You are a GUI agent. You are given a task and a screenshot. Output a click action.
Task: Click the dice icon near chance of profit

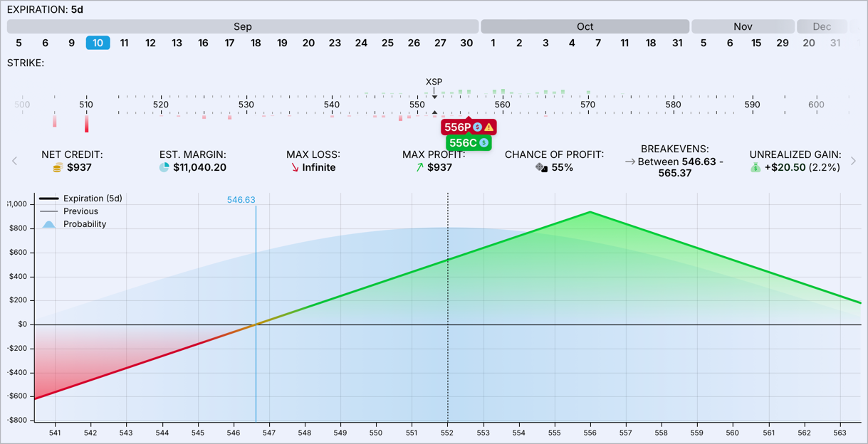click(x=542, y=168)
